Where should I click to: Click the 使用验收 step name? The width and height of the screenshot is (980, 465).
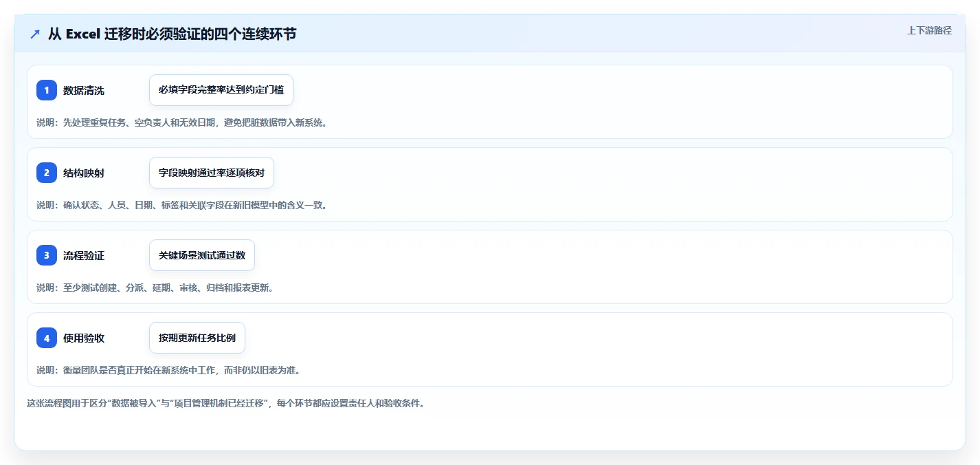pyautogui.click(x=84, y=338)
